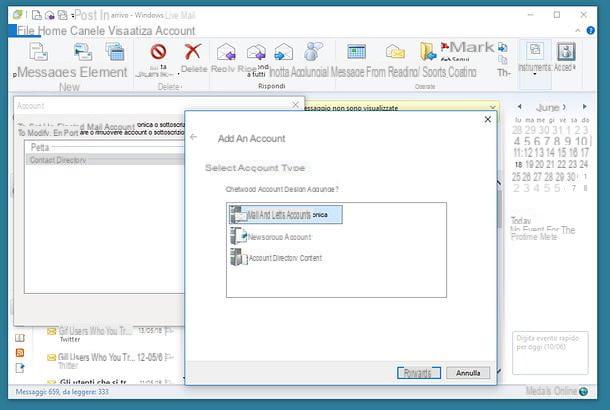Close the Add An Account dialog
Viewport: 610px width, 410px height.
click(x=487, y=119)
